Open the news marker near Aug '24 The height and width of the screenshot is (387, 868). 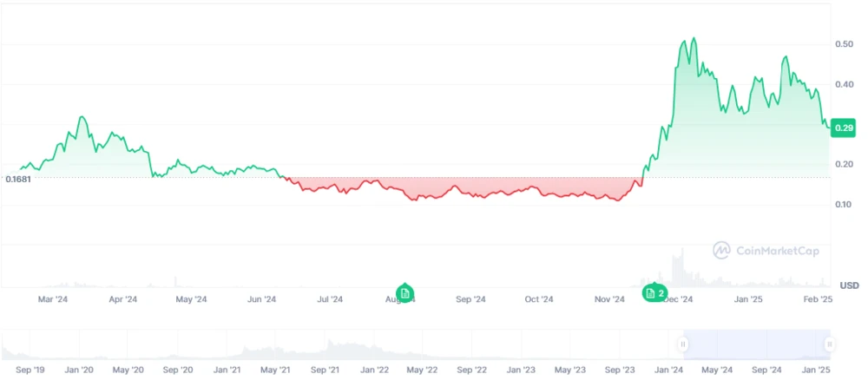404,292
